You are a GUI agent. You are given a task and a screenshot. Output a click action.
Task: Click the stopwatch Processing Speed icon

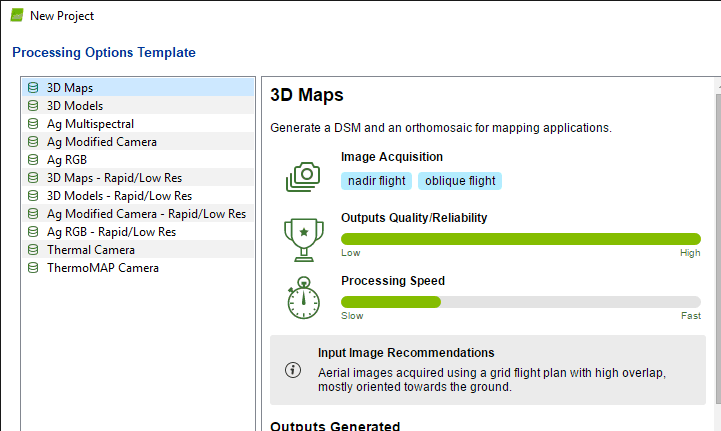[x=302, y=298]
